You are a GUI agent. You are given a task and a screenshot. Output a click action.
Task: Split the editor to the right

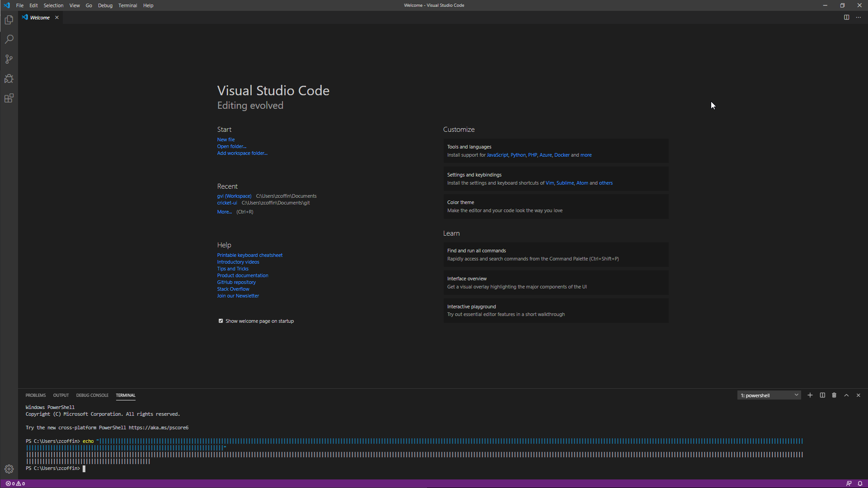[x=846, y=17]
